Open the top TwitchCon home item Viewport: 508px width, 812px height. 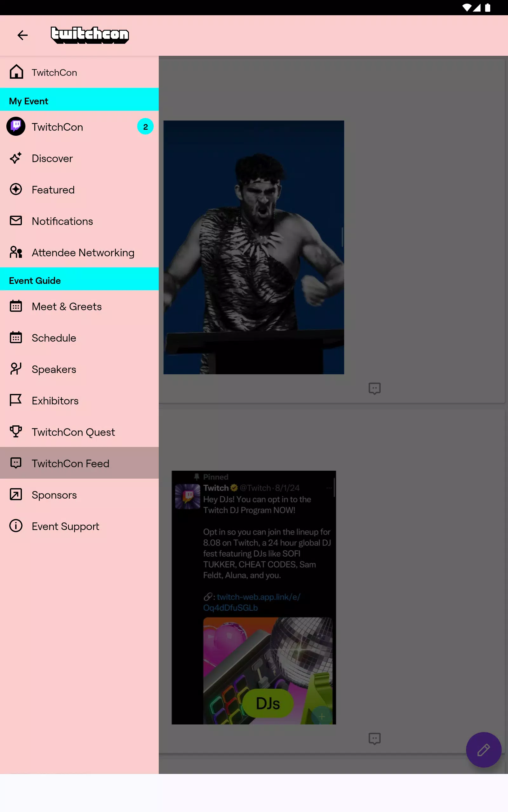pyautogui.click(x=79, y=72)
